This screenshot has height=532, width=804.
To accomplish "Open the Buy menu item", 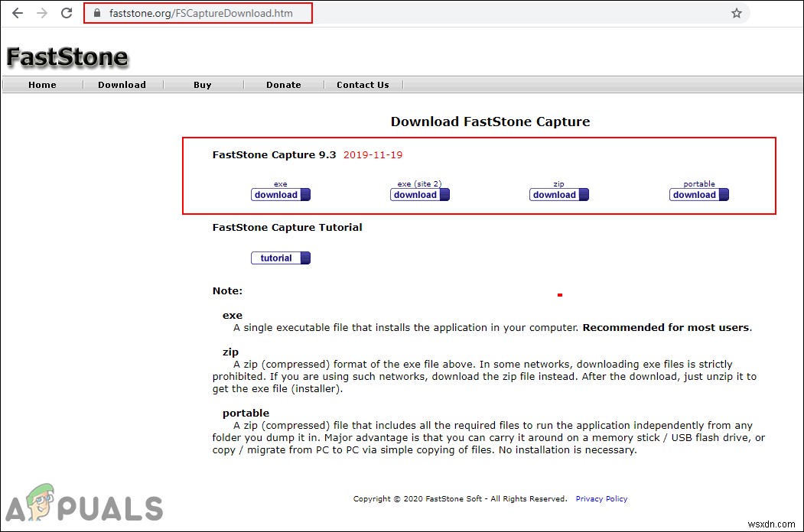I will coord(203,85).
